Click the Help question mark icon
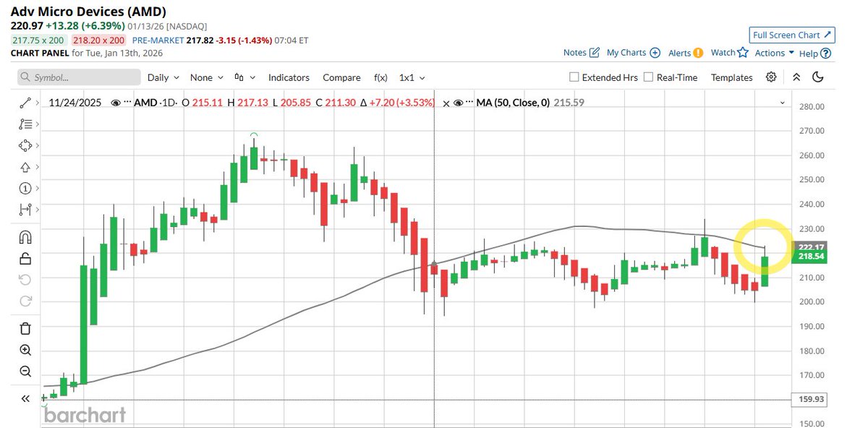868x428 pixels. (x=826, y=54)
